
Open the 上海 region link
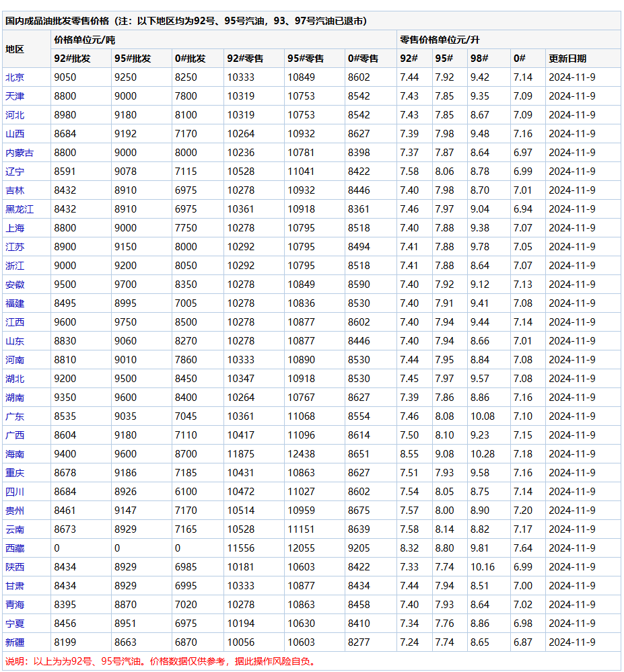tap(15, 229)
